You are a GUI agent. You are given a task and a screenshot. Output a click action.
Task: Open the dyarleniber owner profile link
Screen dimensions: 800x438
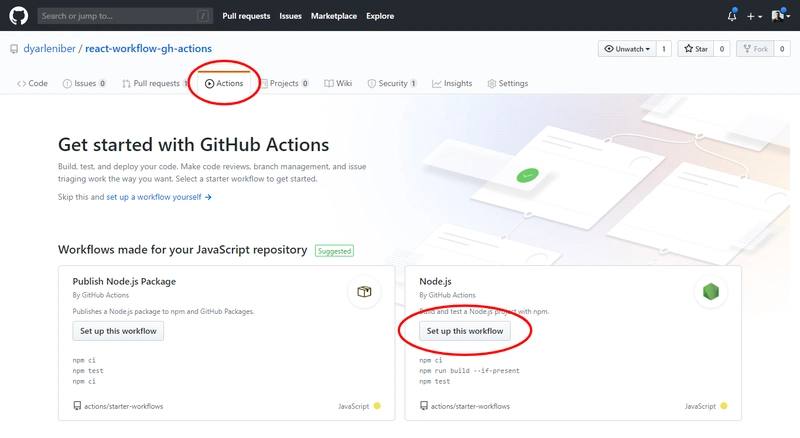49,48
